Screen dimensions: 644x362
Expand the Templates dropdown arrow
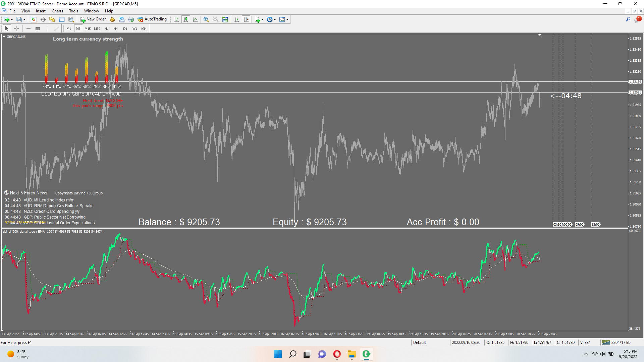point(287,19)
